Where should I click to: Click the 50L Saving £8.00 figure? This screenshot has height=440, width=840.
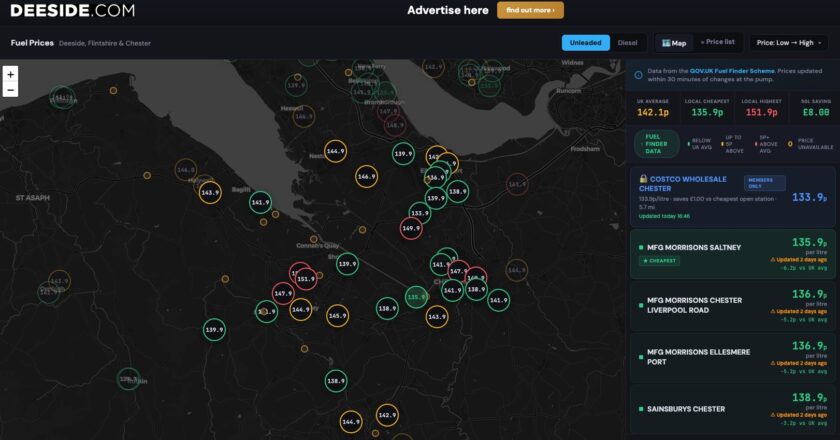point(816,113)
